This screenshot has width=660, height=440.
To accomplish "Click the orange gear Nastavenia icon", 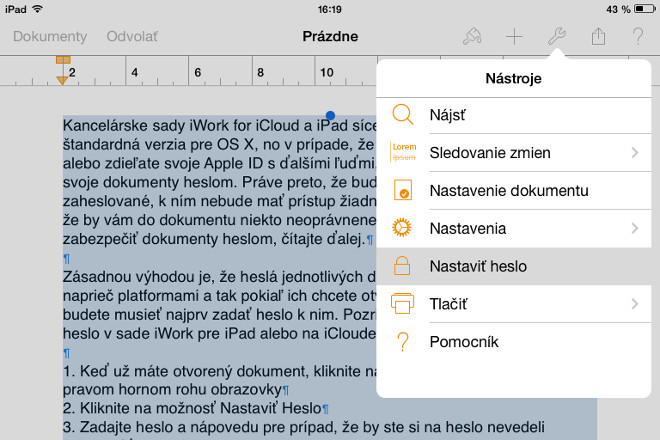I will (402, 228).
